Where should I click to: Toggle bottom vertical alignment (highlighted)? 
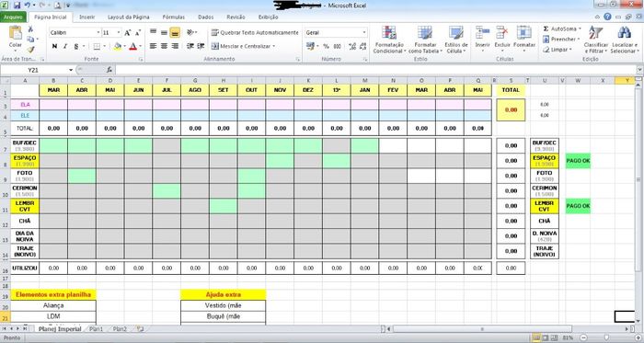tap(175, 33)
